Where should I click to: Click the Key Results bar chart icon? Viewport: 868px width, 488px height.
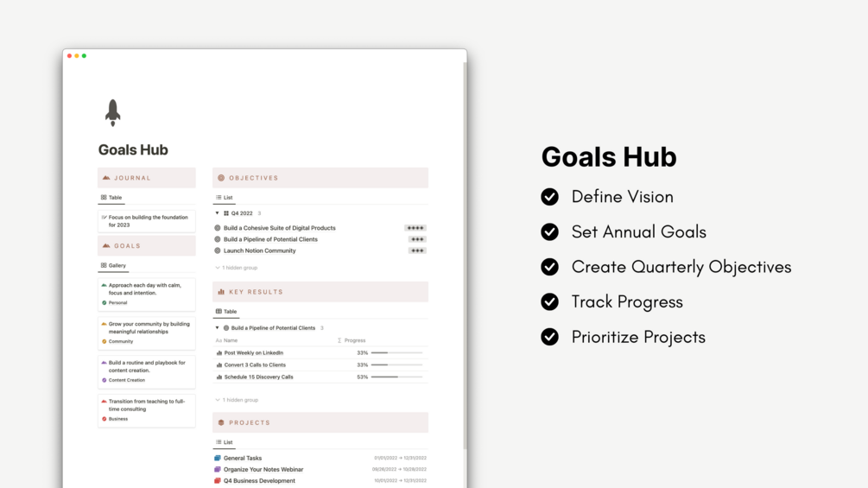click(x=221, y=292)
